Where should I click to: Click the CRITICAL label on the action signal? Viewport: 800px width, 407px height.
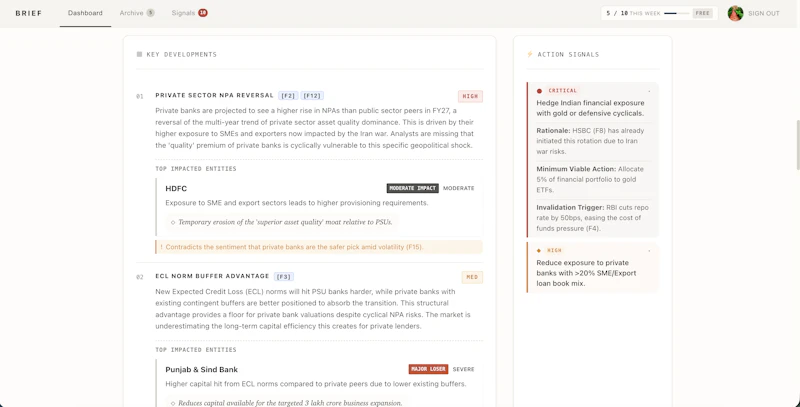tap(563, 91)
